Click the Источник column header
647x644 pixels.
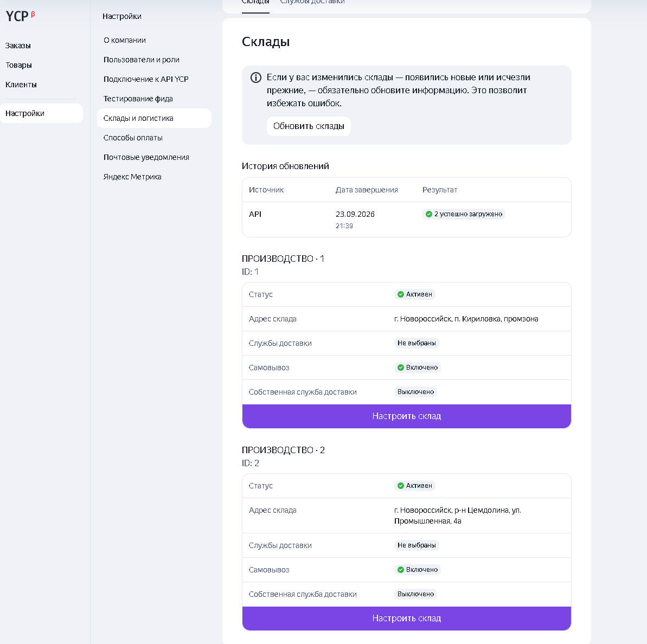[x=266, y=190]
